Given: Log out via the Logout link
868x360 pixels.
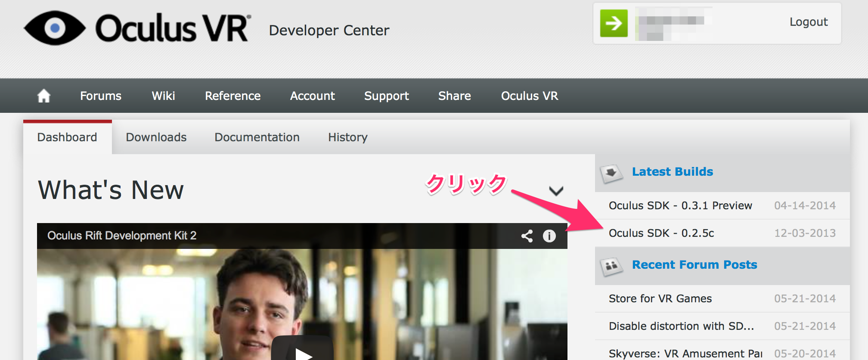Looking at the screenshot, I should point(809,22).
